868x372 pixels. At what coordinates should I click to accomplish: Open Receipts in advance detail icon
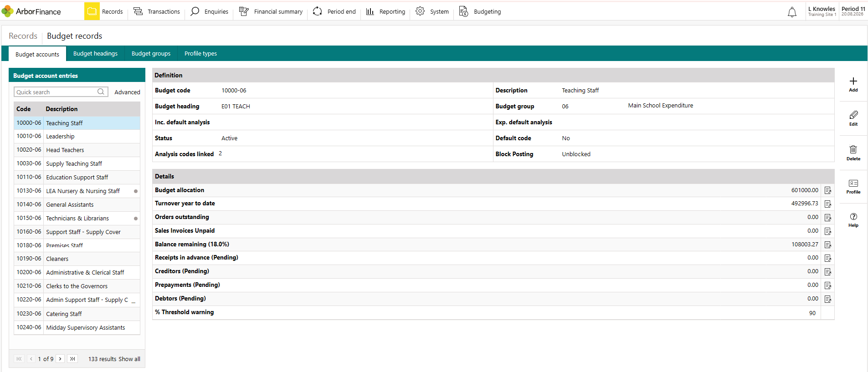point(828,258)
